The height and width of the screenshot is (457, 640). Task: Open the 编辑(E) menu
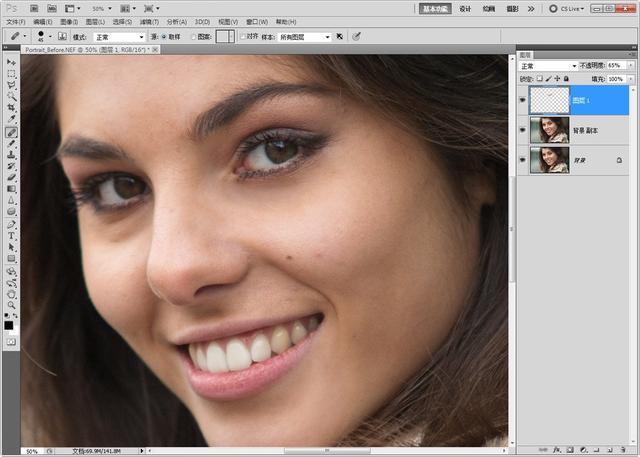(42, 22)
